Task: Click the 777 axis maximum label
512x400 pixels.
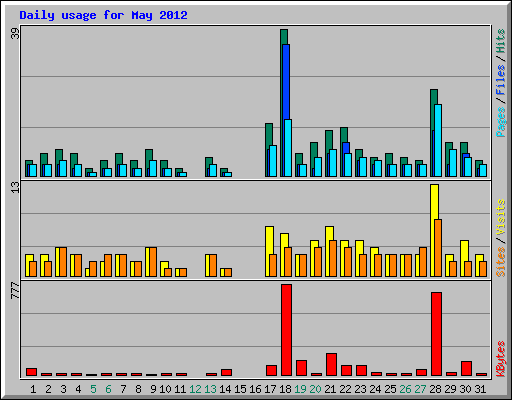Action: coord(15,291)
